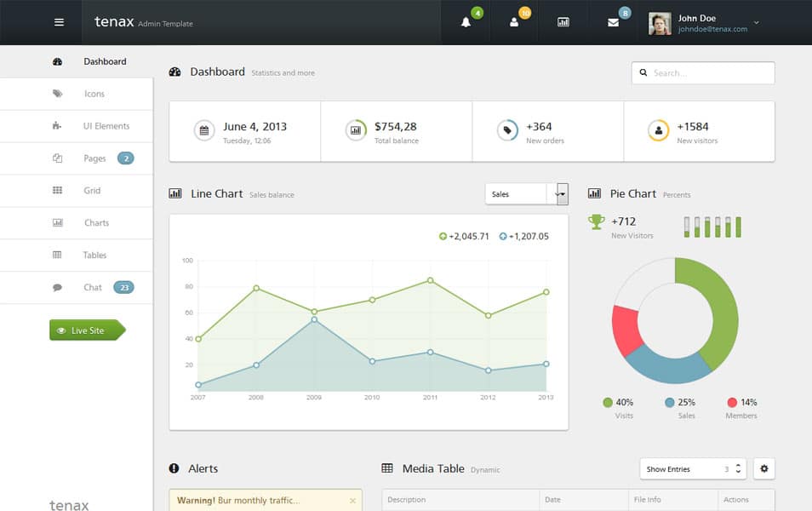812x511 pixels.
Task: Navigate to the Charts sidebar item
Action: 96,222
